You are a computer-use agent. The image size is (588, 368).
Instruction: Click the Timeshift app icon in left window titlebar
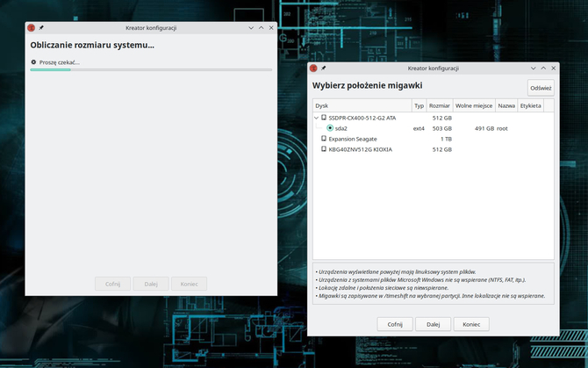click(31, 28)
